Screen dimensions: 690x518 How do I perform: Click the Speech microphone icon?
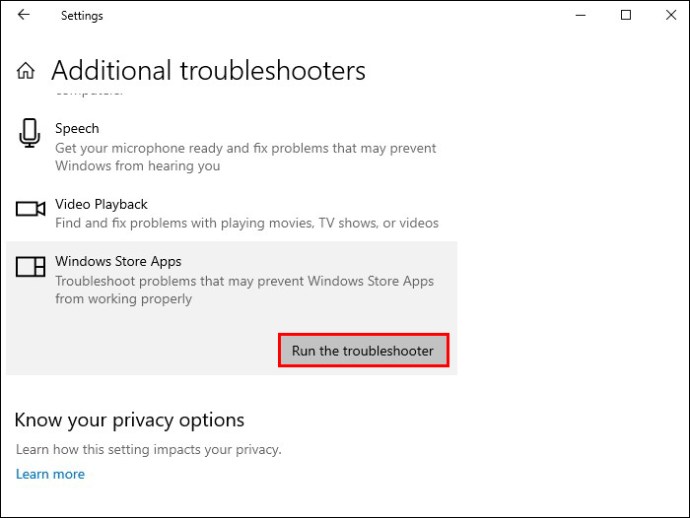[29, 133]
